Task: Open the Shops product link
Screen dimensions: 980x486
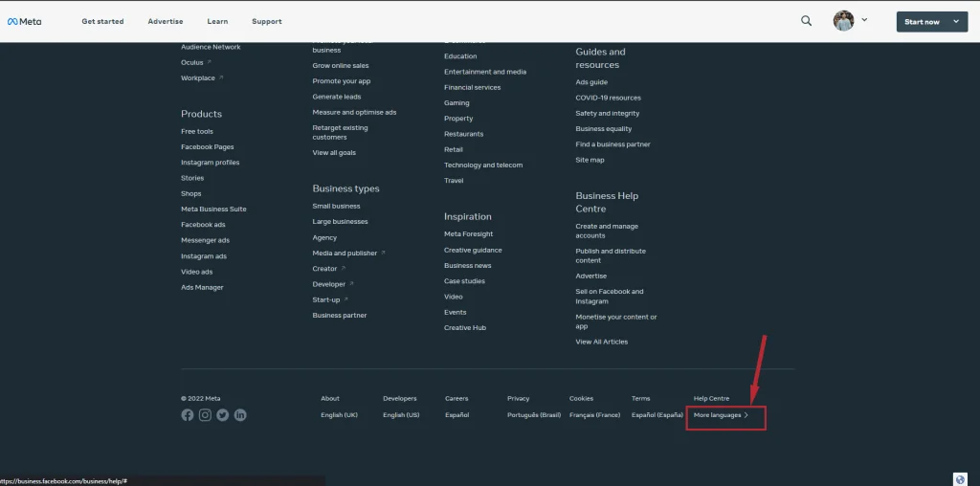Action: coord(191,193)
